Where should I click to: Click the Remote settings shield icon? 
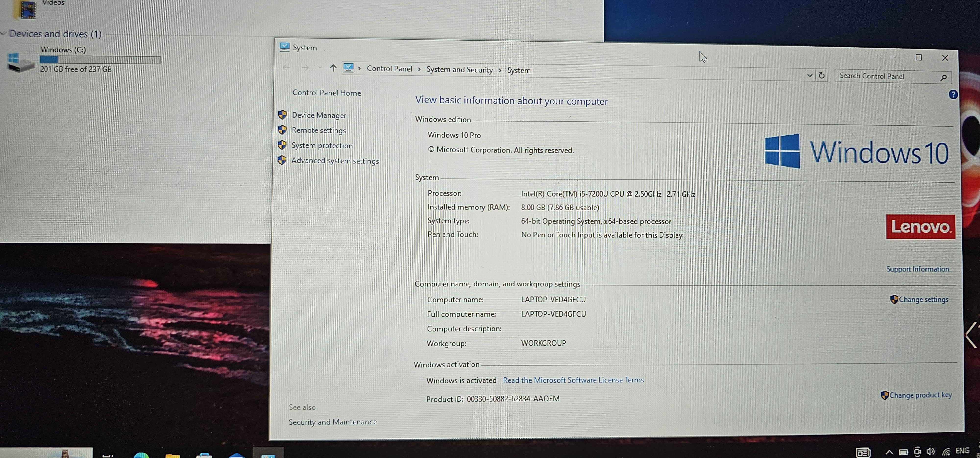(282, 130)
